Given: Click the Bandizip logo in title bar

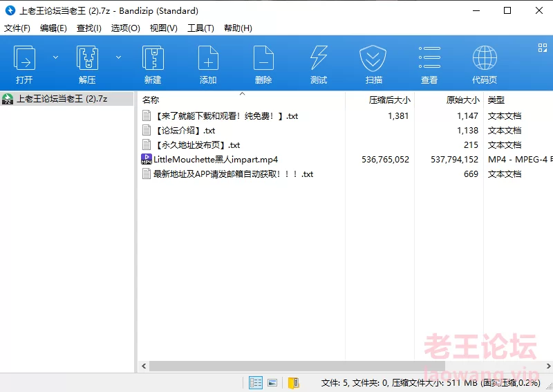Looking at the screenshot, I should [x=10, y=10].
